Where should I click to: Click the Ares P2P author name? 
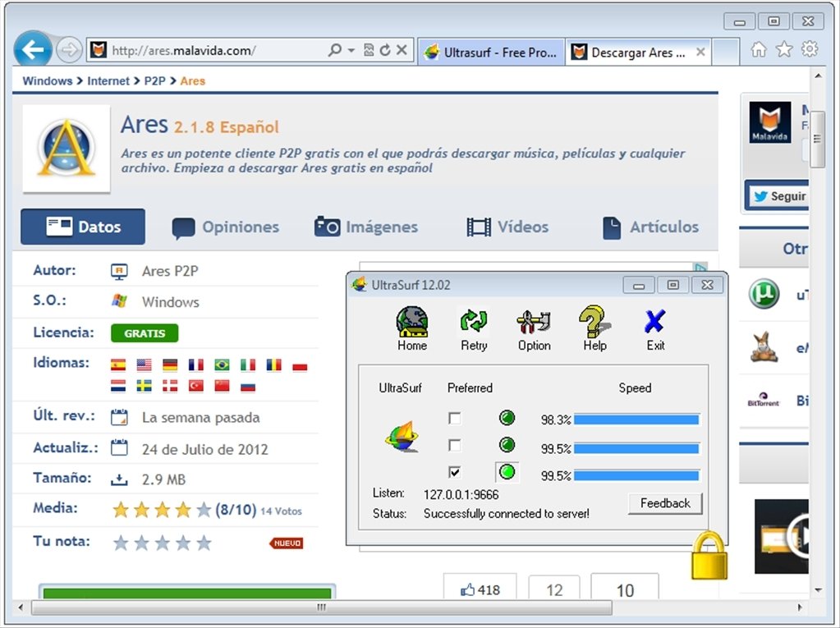click(170, 271)
